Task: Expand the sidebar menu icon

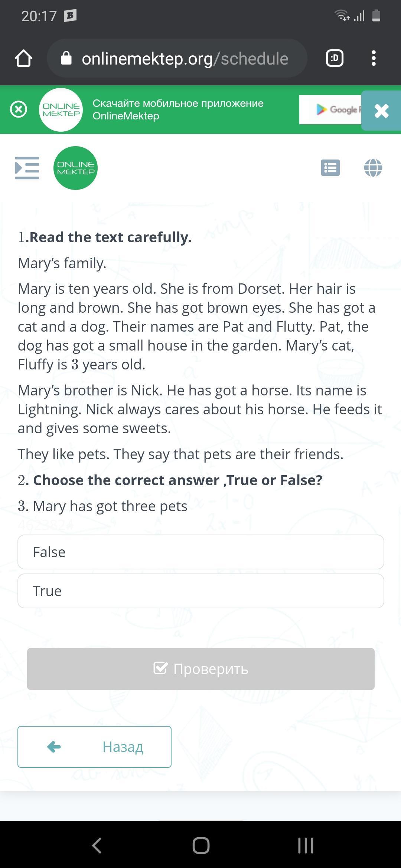Action: [x=27, y=168]
